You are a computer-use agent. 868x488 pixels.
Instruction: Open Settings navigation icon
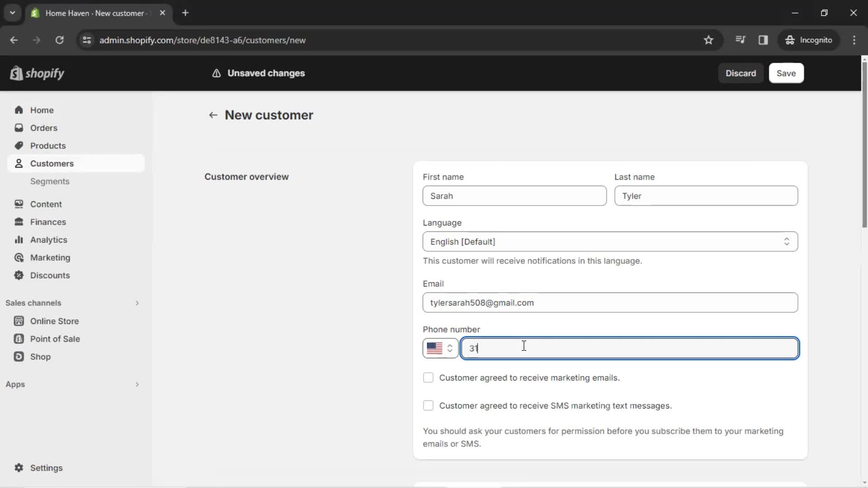[19, 468]
